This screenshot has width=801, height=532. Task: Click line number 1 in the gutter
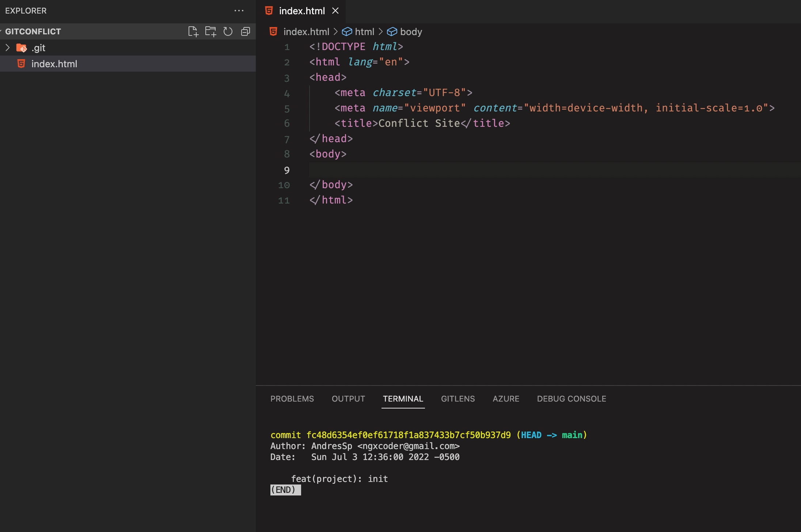coord(287,47)
